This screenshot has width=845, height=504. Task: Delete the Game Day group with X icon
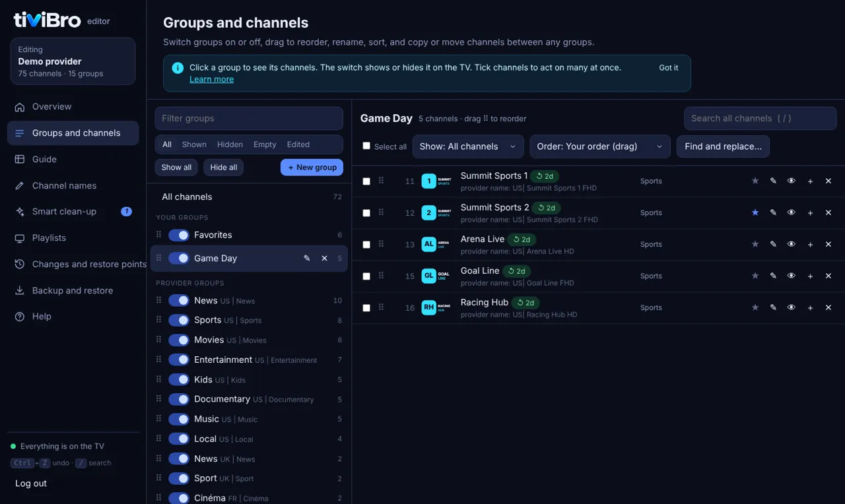tap(325, 259)
